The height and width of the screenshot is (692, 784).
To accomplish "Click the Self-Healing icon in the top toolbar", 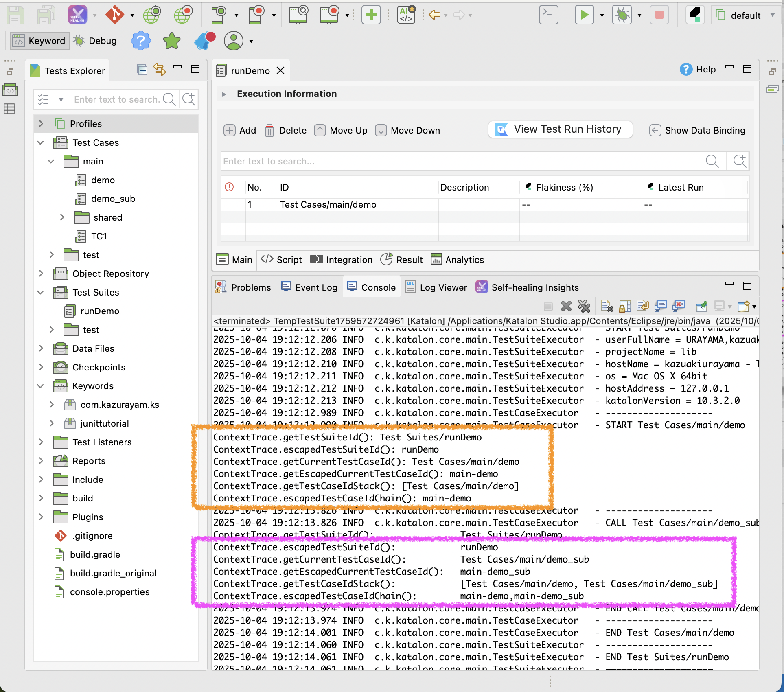I will pyautogui.click(x=77, y=15).
